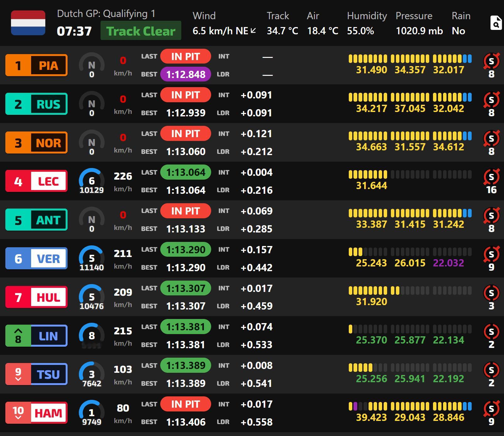Select the ANT driver badge

(x=36, y=220)
